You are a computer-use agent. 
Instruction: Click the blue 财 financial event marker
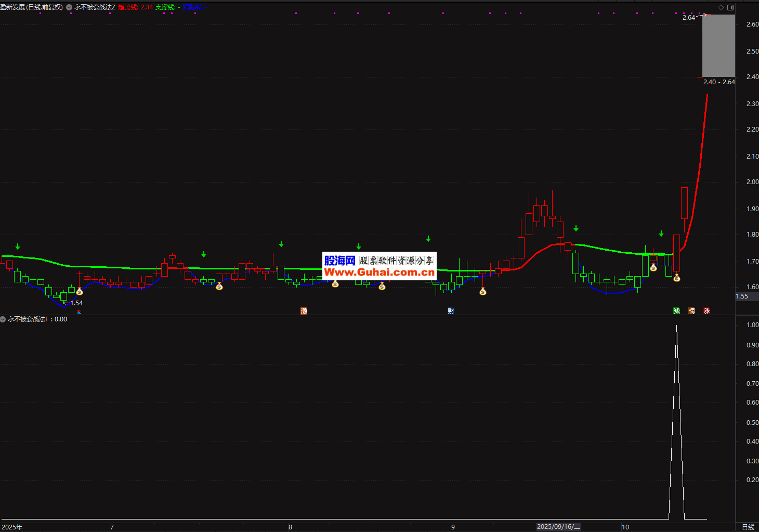451,311
